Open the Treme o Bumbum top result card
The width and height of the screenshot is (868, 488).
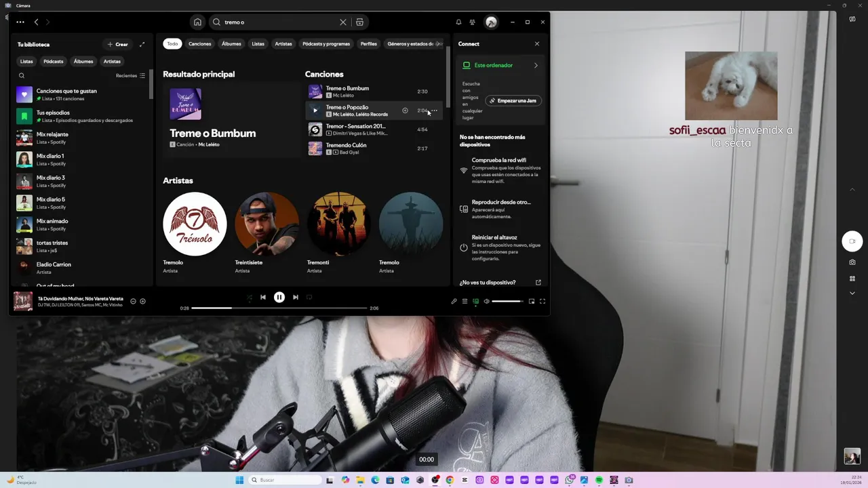click(x=231, y=120)
